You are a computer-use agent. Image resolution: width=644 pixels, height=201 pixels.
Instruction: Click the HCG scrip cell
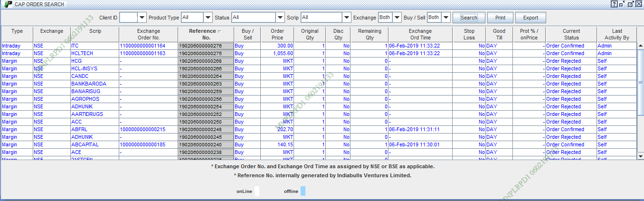click(94, 61)
